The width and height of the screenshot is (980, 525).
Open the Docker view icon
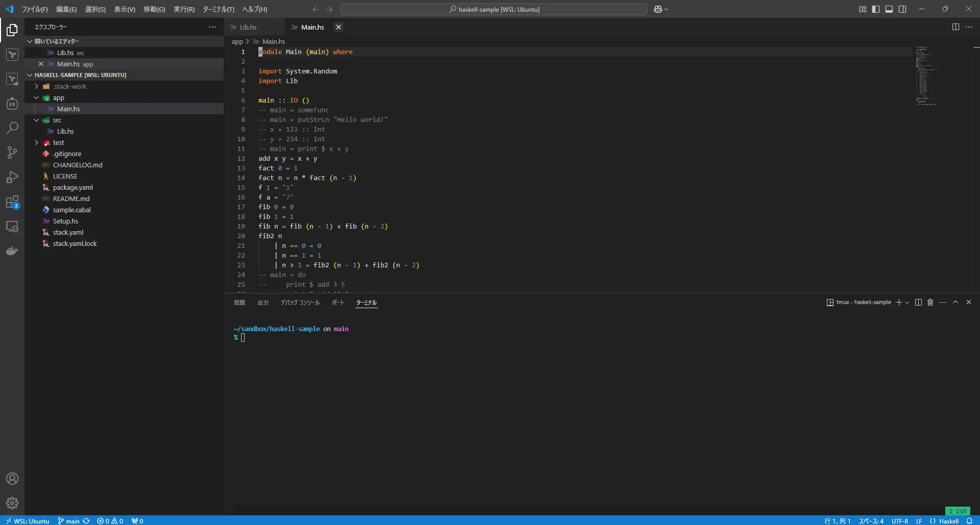12,251
